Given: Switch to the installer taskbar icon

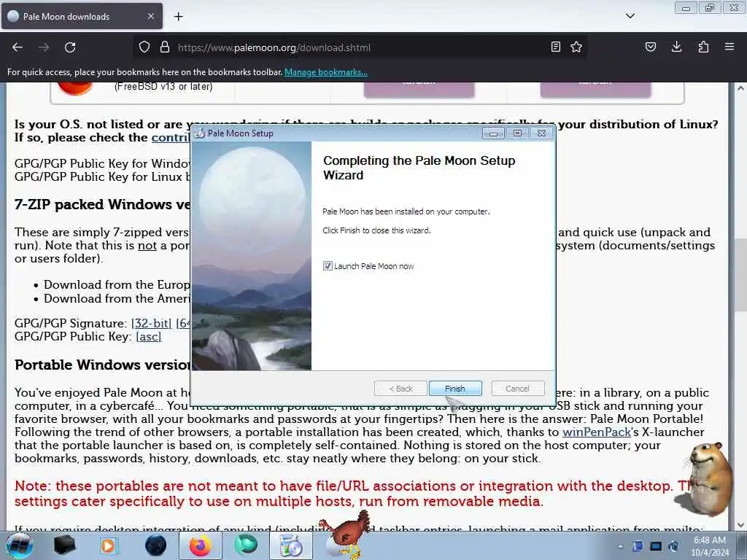Looking at the screenshot, I should 290,545.
